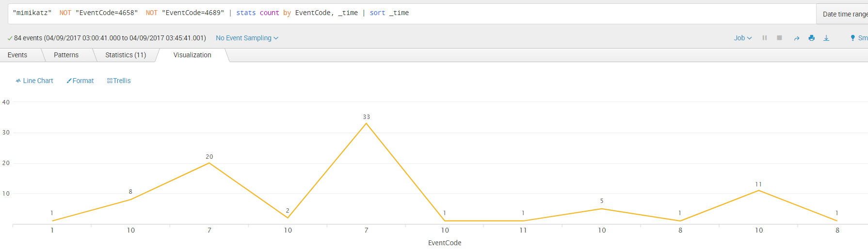Click inside the search query field

(412, 14)
